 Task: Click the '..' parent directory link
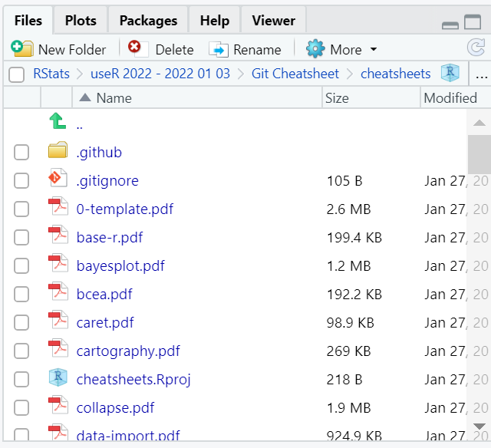coord(80,127)
